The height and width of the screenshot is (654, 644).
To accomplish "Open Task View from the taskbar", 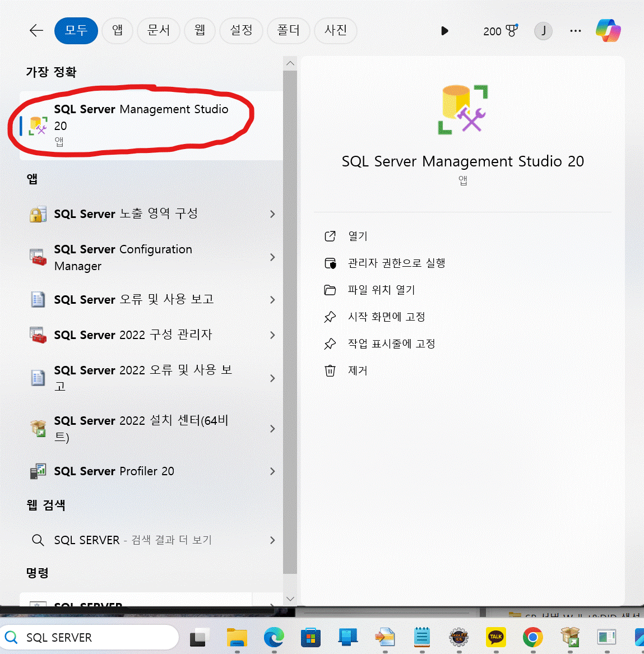I will tap(200, 637).
